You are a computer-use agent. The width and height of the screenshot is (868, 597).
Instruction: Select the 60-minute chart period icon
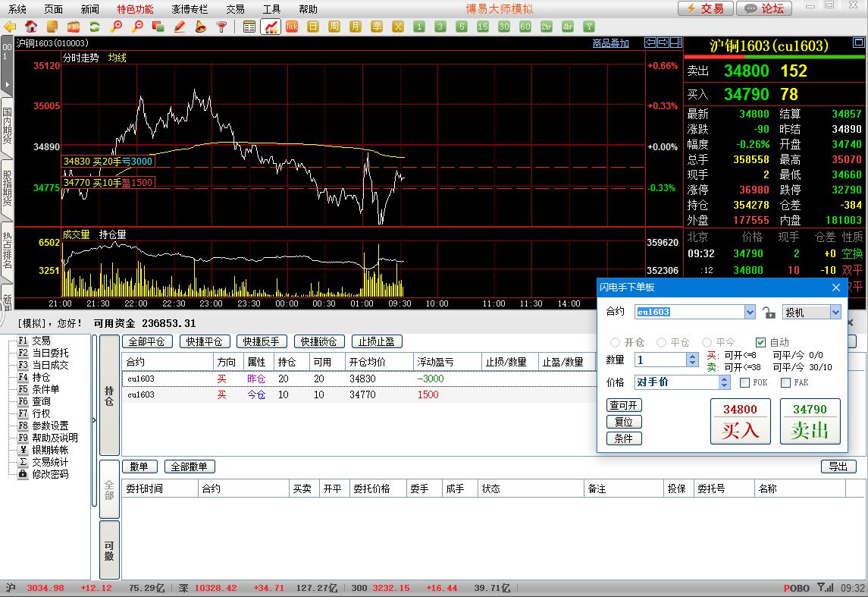(x=525, y=27)
